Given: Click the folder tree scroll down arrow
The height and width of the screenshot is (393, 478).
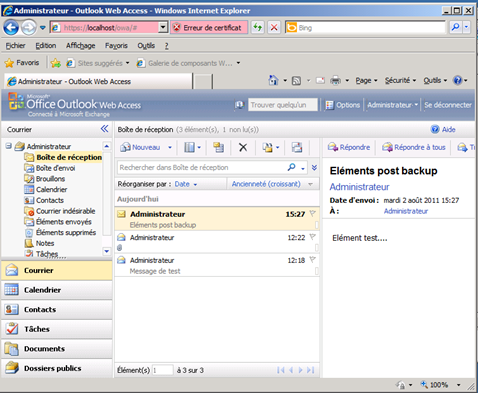Looking at the screenshot, I should [x=107, y=251].
